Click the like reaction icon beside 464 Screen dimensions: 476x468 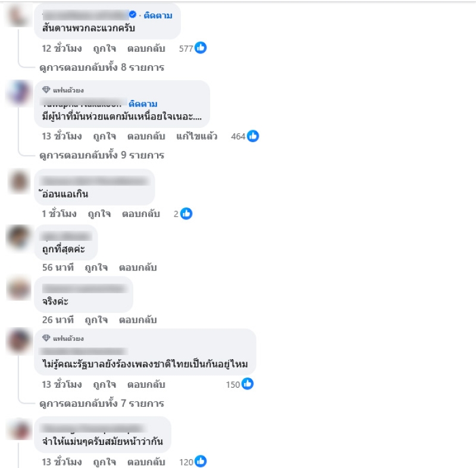253,136
